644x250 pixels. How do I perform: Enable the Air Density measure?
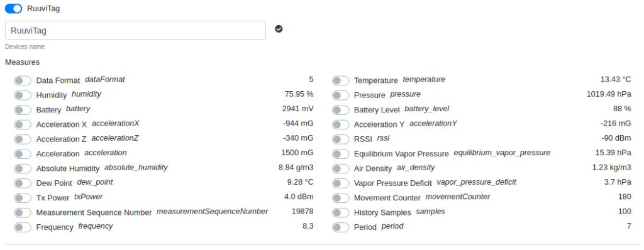pyautogui.click(x=340, y=168)
